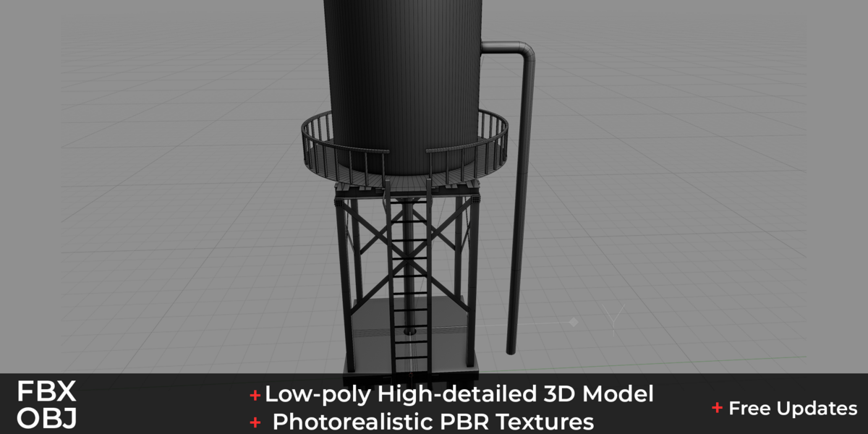The width and height of the screenshot is (868, 434).
Task: Select the Free Updates text
Action: tap(793, 408)
